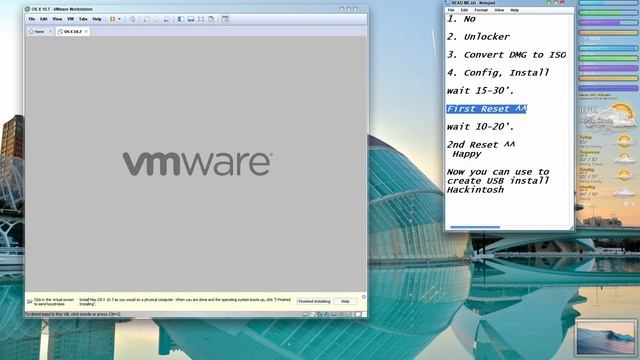Click the 'wait 15-30'.' line in Notepad
Screen dimensions: 640x360
(480, 91)
